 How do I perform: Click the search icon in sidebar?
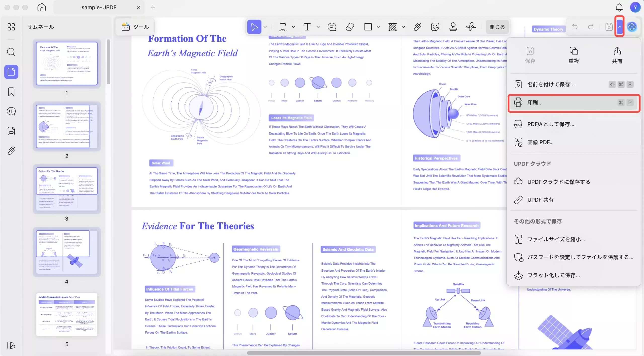coord(11,52)
